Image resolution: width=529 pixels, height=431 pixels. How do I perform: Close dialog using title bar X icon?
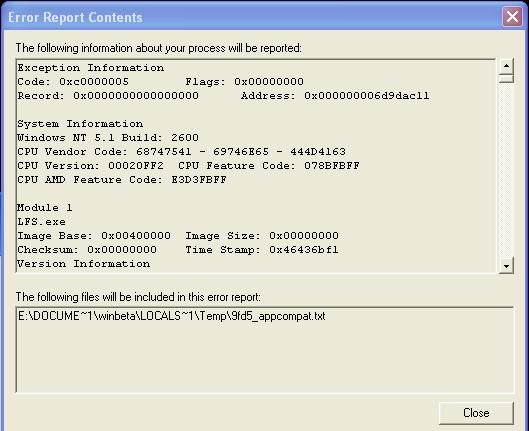pos(512,17)
